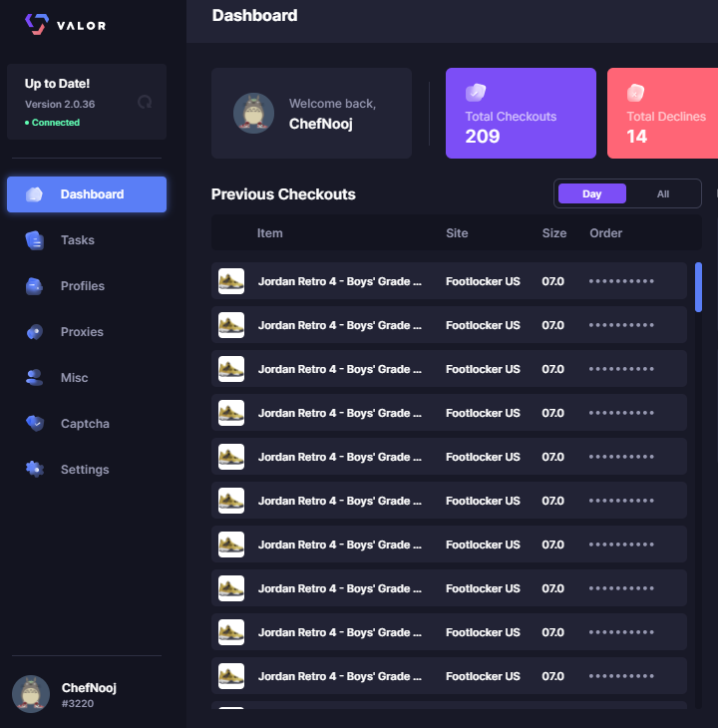Click the Total Declines card icon
Screen dimensions: 718x728
coord(635,93)
